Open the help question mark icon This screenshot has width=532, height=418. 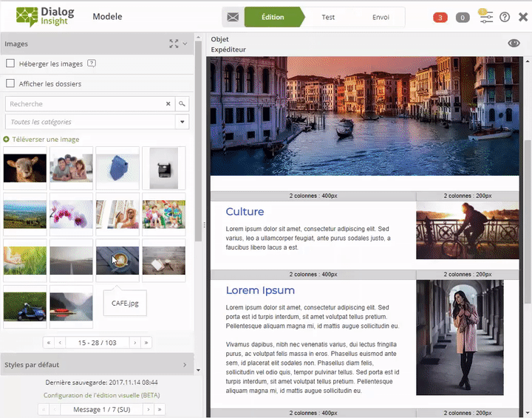tap(505, 17)
